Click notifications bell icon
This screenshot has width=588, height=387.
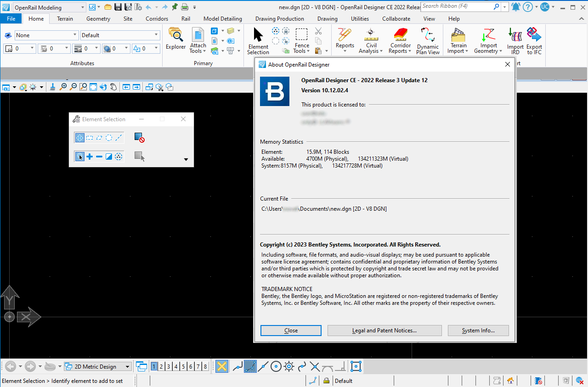(x=516, y=7)
